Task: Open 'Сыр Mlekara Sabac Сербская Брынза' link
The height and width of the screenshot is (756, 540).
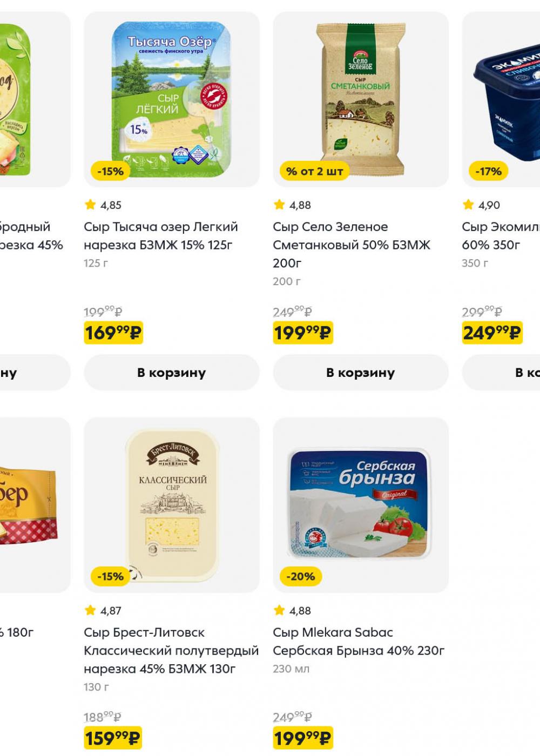Action: 358,642
